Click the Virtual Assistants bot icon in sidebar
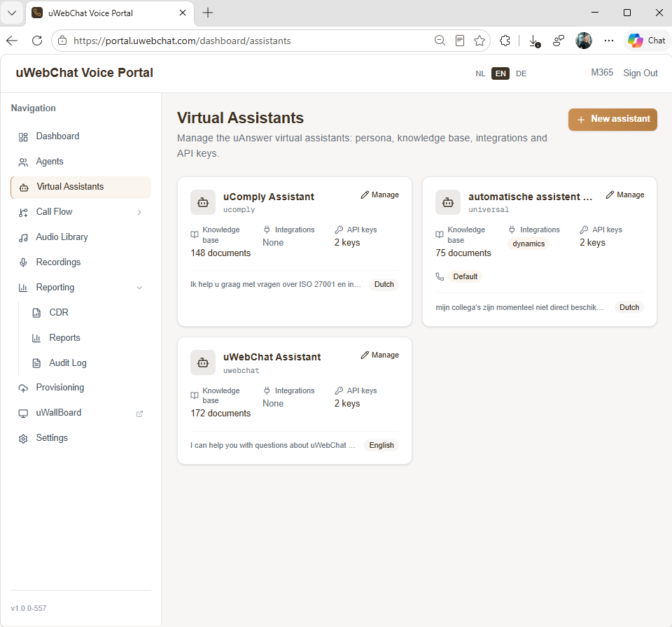Viewport: 672px width, 627px height. click(24, 188)
